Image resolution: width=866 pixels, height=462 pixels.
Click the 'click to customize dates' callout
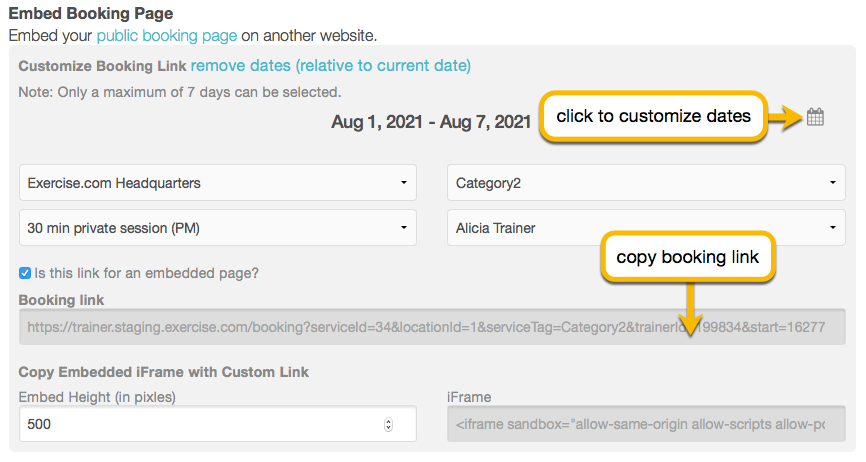click(653, 116)
